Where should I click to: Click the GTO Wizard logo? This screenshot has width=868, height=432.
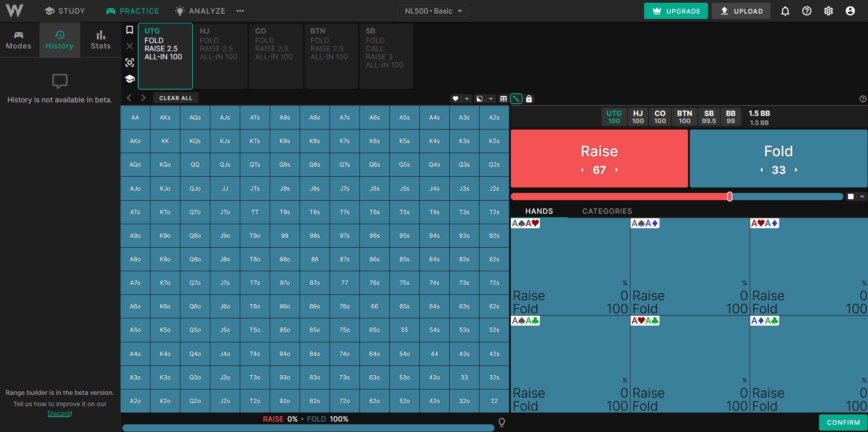coord(15,10)
